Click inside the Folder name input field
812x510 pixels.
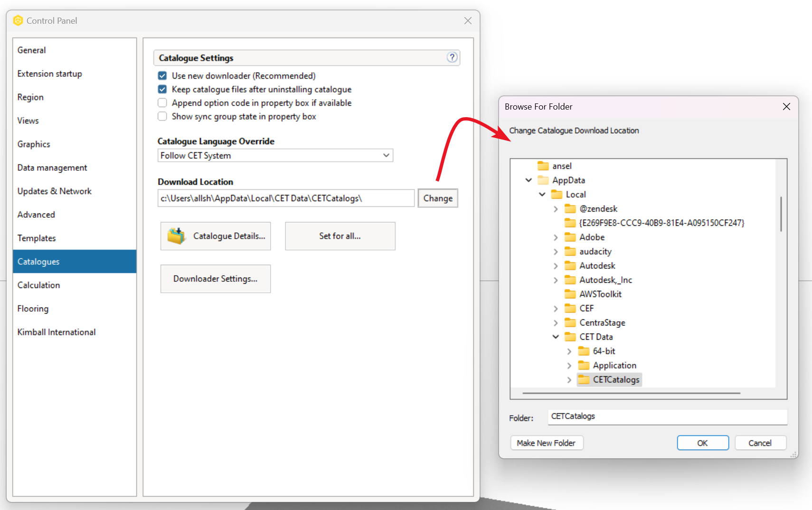click(665, 417)
